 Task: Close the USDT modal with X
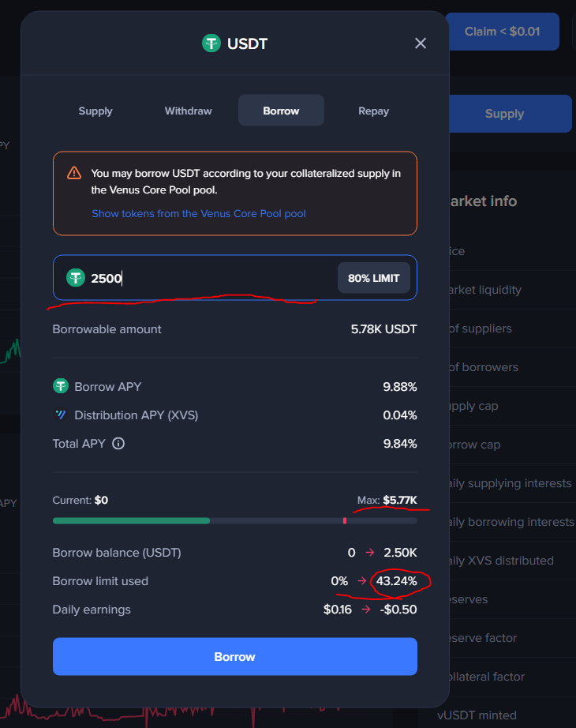pyautogui.click(x=420, y=43)
